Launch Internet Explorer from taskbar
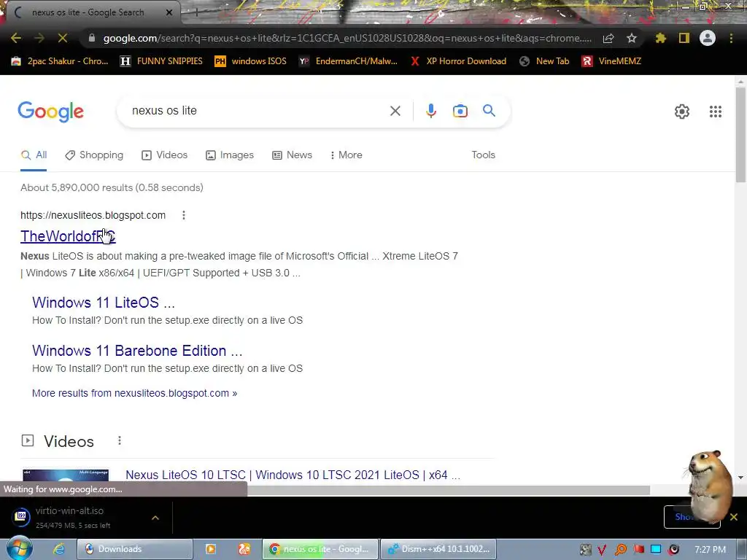Image resolution: width=747 pixels, height=560 pixels. (x=58, y=549)
